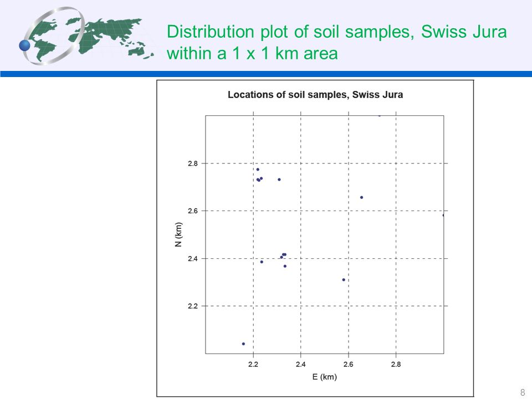Screen dimensions: 532x399
Task: Click the slide number 8
Action: point(523,391)
